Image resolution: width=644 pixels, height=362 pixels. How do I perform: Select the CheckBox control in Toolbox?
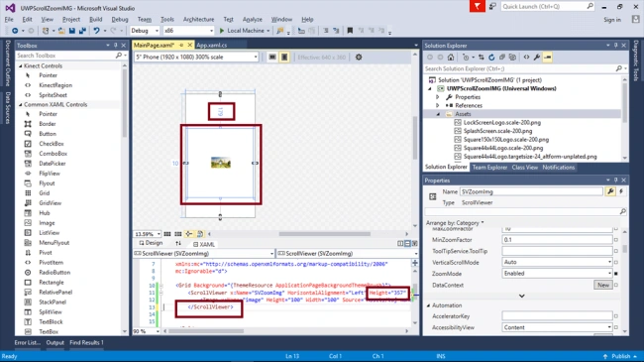tap(52, 144)
